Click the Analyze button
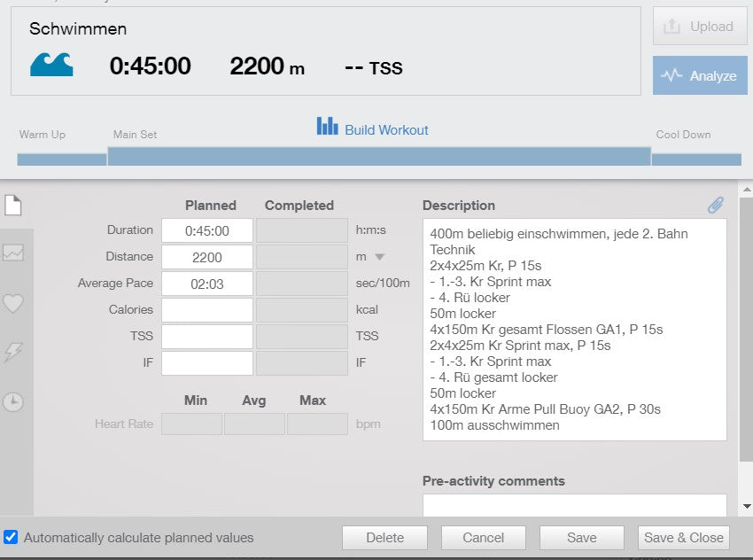 (700, 75)
